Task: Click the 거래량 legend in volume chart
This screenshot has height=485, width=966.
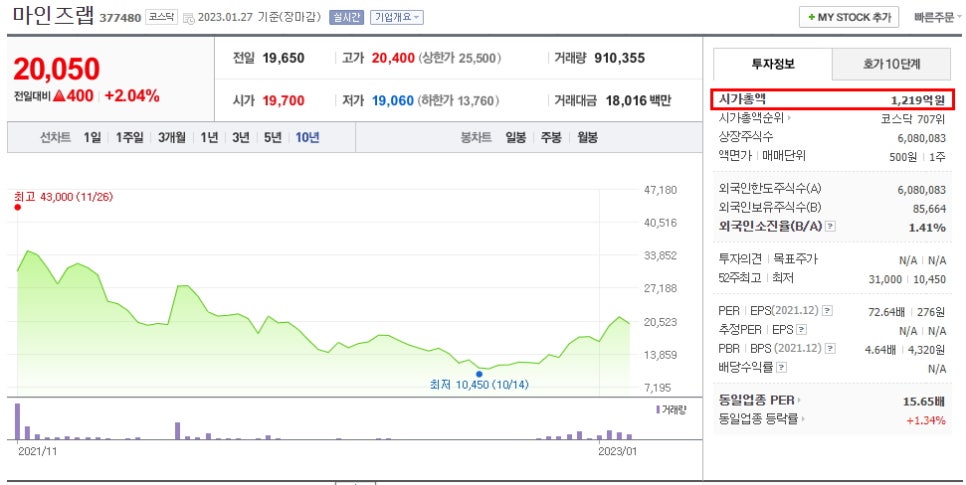Action: click(x=672, y=410)
